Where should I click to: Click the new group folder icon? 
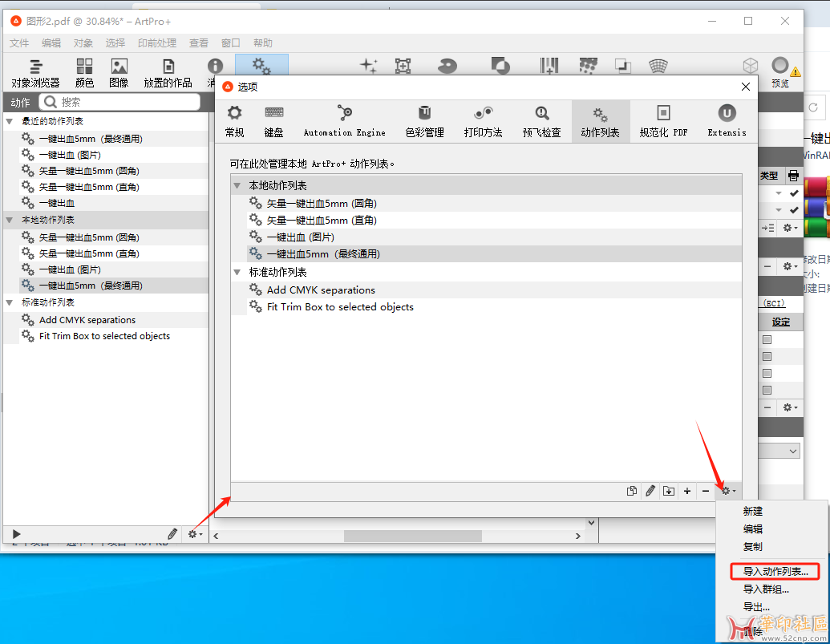(x=669, y=491)
